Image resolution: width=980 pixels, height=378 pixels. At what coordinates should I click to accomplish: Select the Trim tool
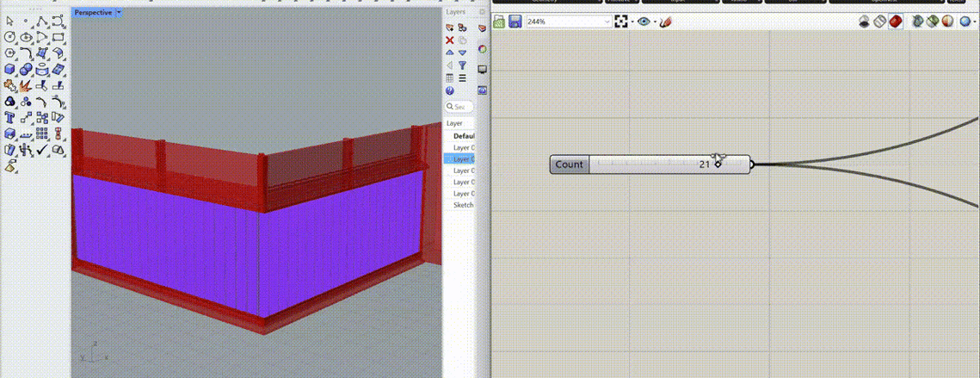click(x=42, y=84)
